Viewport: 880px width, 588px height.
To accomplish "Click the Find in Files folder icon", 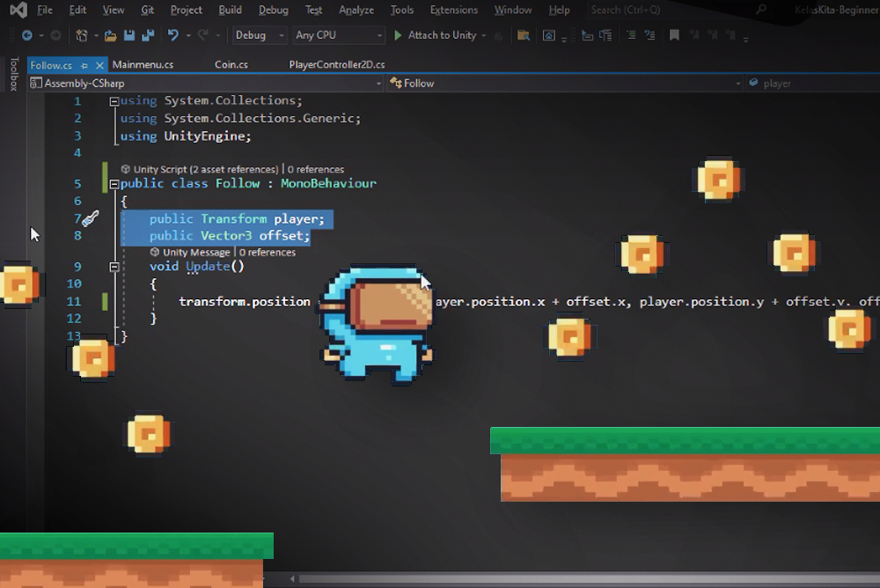I will click(x=523, y=35).
